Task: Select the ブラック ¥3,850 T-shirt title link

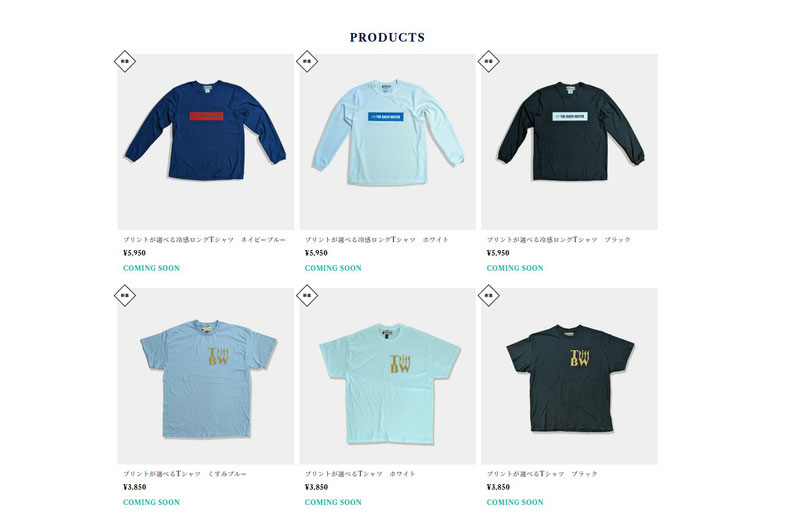Action: coord(542,474)
